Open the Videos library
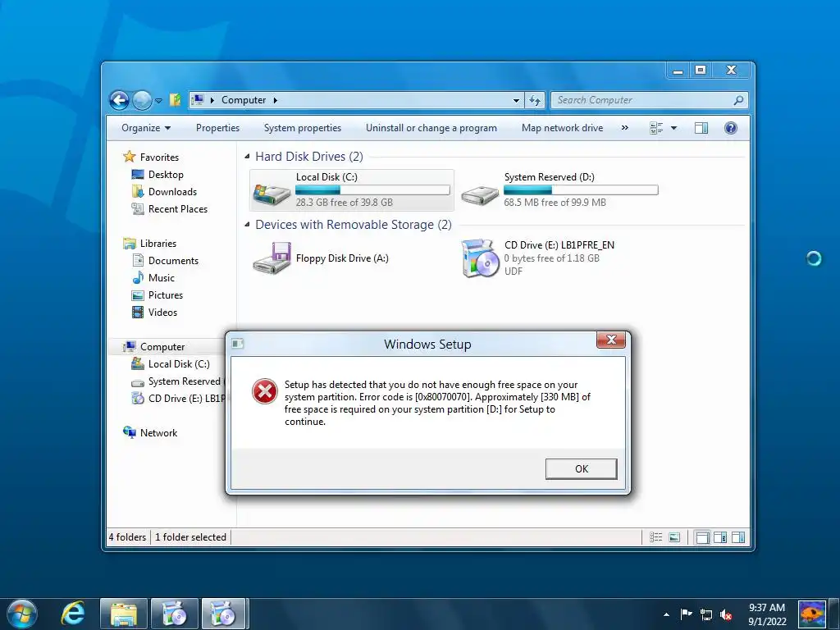The image size is (840, 630). pyautogui.click(x=162, y=313)
